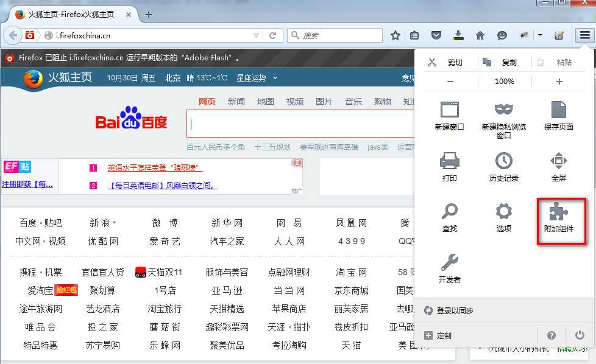Open a new tab with plus button
This screenshot has height=364, width=596.
click(149, 15)
